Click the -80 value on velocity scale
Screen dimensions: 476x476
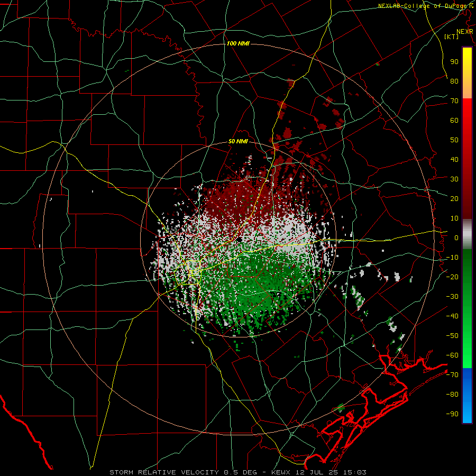click(452, 395)
